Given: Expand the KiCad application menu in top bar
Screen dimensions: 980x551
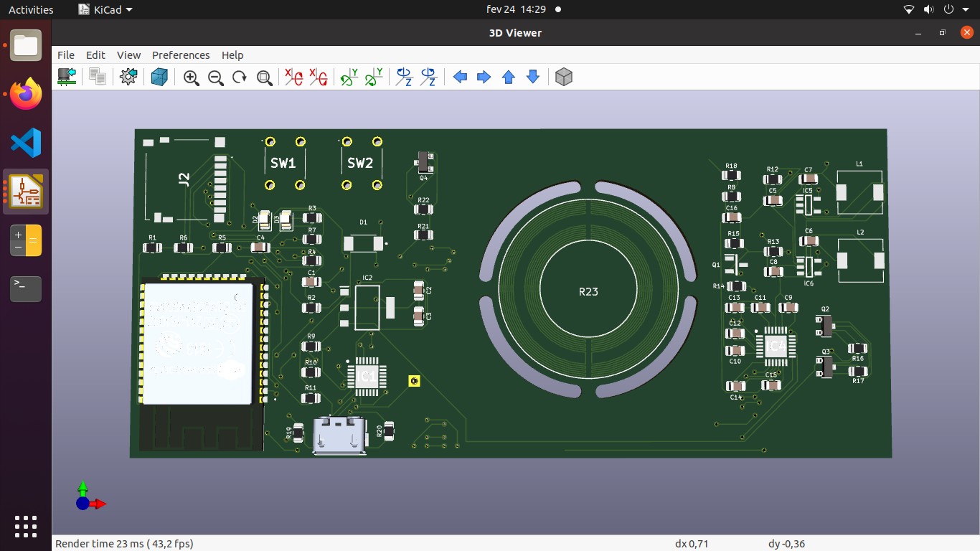Looking at the screenshot, I should coord(106,9).
